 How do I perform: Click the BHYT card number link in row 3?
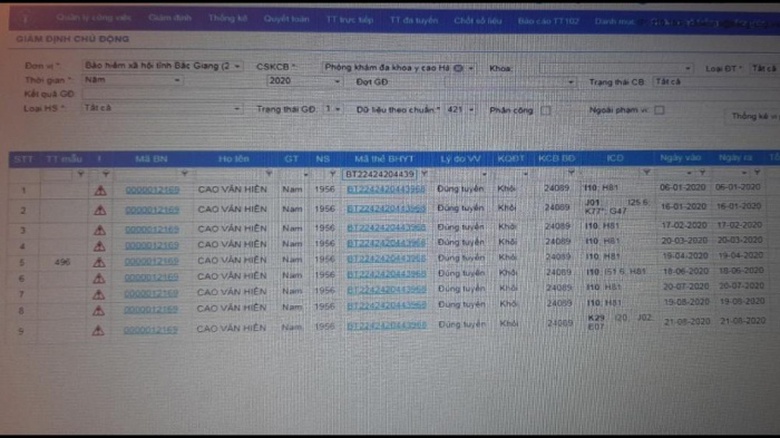[x=386, y=229]
